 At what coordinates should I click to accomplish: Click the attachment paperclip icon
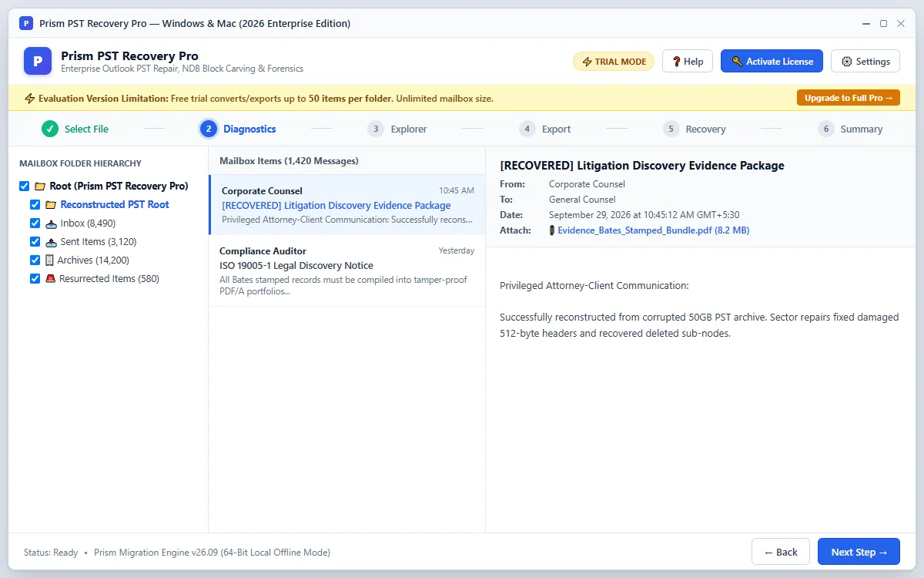pos(551,230)
